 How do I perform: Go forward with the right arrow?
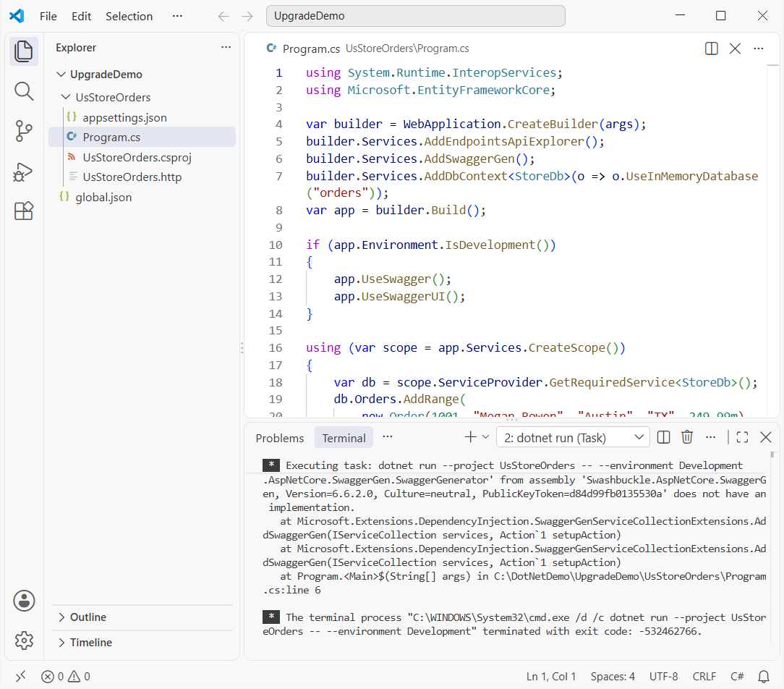(x=247, y=17)
